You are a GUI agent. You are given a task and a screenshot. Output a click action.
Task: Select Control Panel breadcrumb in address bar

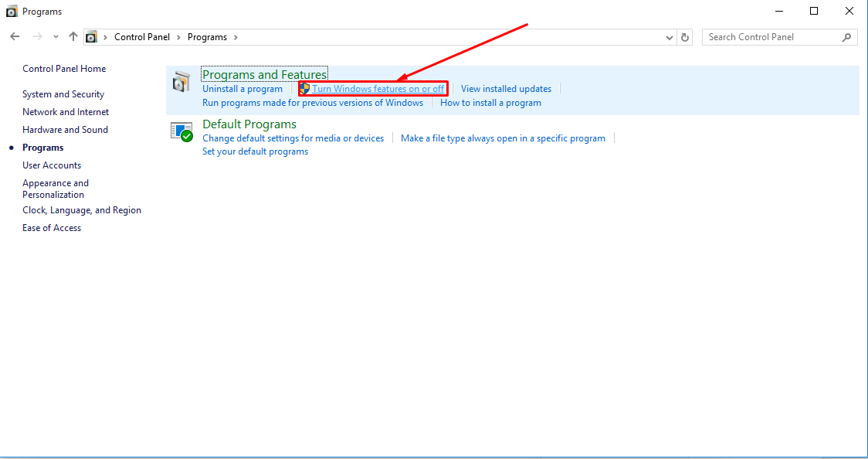click(x=142, y=37)
